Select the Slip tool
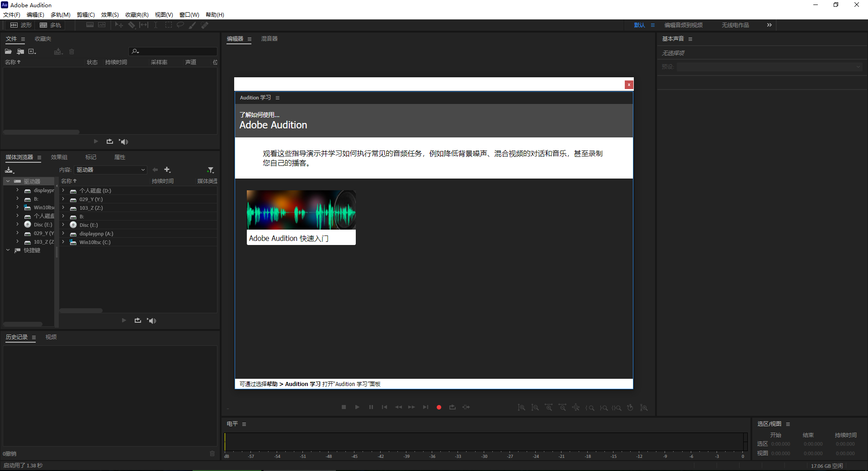 pos(144,25)
